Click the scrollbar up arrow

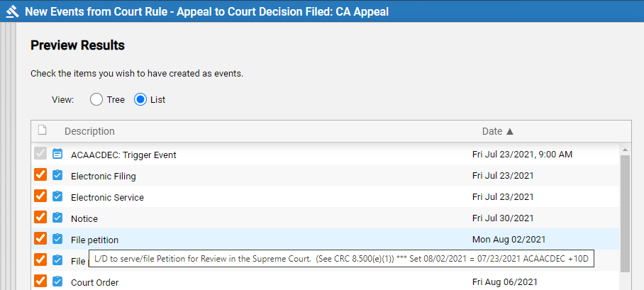click(x=625, y=150)
